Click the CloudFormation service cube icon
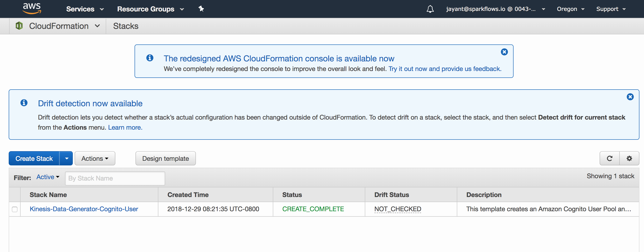This screenshot has width=644, height=252. 19,26
